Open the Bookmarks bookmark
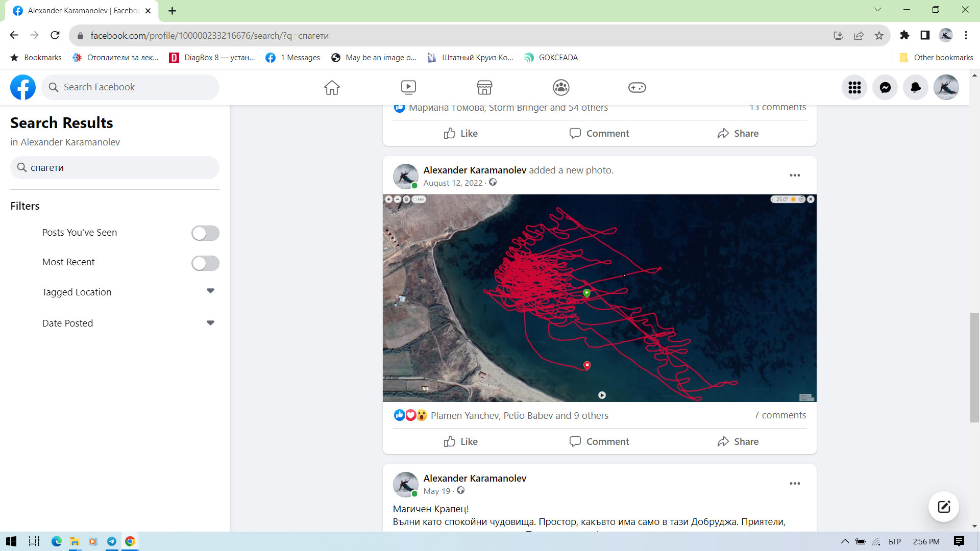 pos(36,58)
